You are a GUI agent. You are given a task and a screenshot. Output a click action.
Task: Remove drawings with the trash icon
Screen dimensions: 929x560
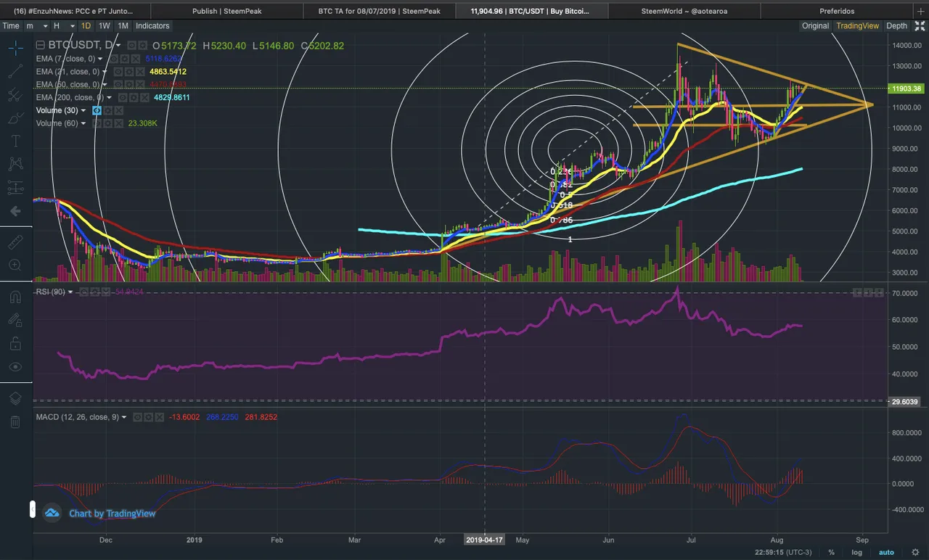coord(15,421)
